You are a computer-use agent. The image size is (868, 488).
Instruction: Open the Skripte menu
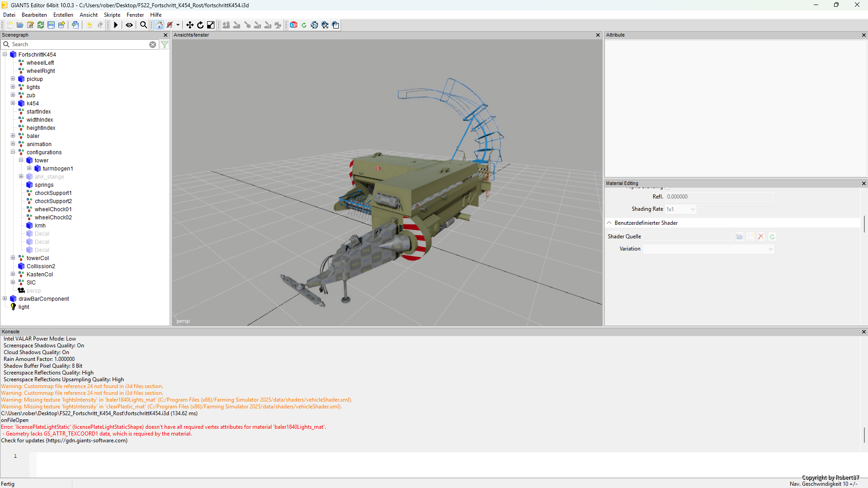(x=112, y=15)
